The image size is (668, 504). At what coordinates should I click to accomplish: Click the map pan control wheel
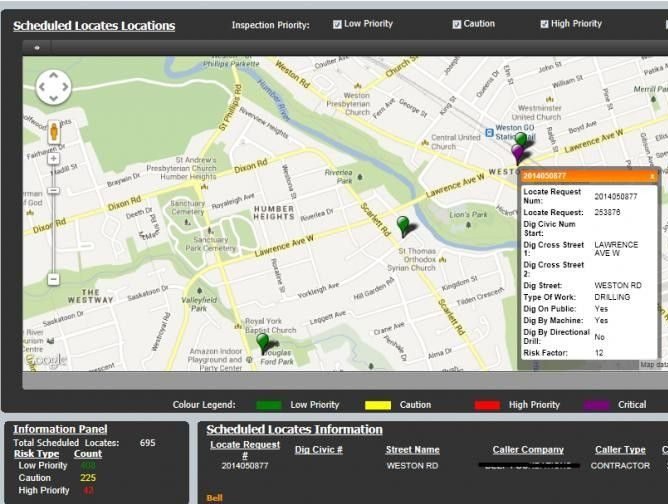pos(53,87)
